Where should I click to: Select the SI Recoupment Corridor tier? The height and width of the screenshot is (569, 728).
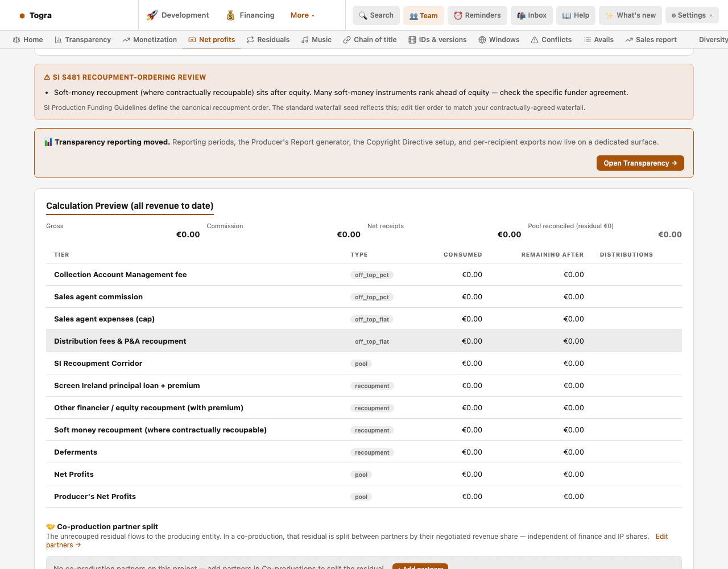pyautogui.click(x=364, y=364)
